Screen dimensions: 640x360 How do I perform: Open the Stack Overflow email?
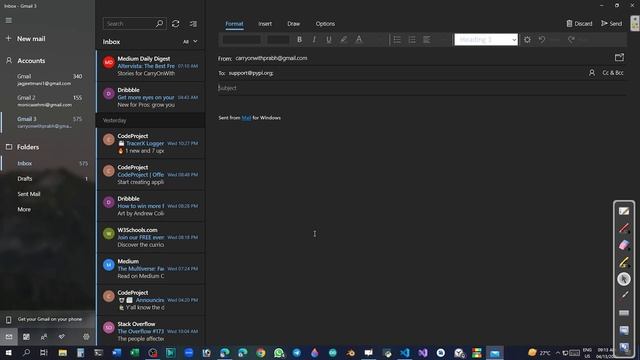pos(151,331)
